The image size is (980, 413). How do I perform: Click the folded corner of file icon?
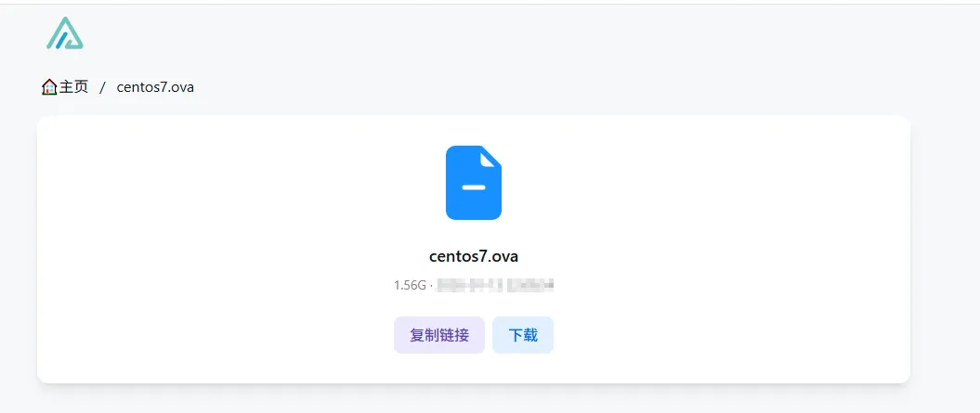click(490, 159)
